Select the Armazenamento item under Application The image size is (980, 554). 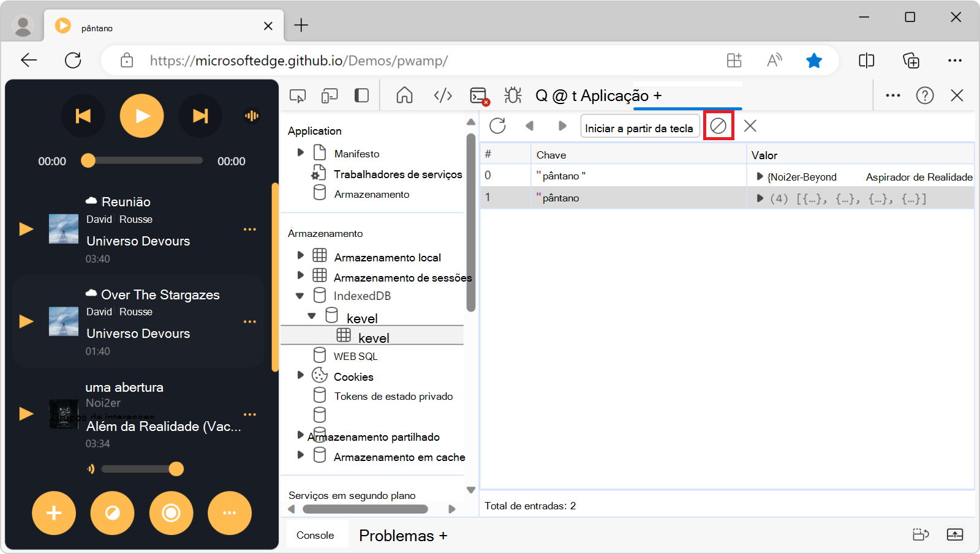371,194
